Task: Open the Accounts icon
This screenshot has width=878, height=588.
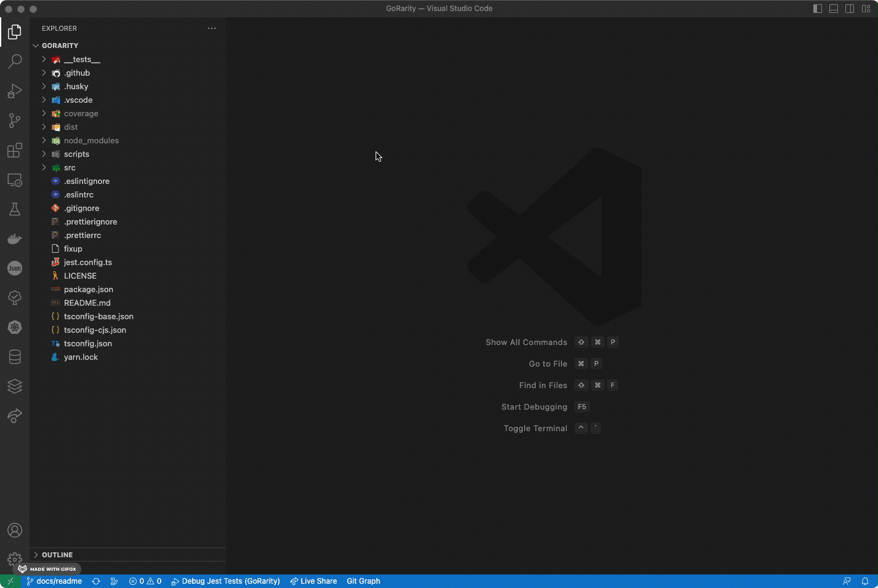Action: [15, 530]
